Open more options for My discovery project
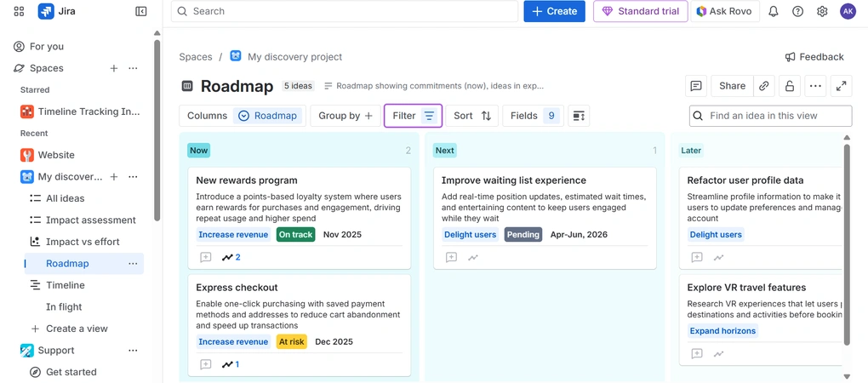Viewport: 868px width, 383px height. tap(133, 176)
